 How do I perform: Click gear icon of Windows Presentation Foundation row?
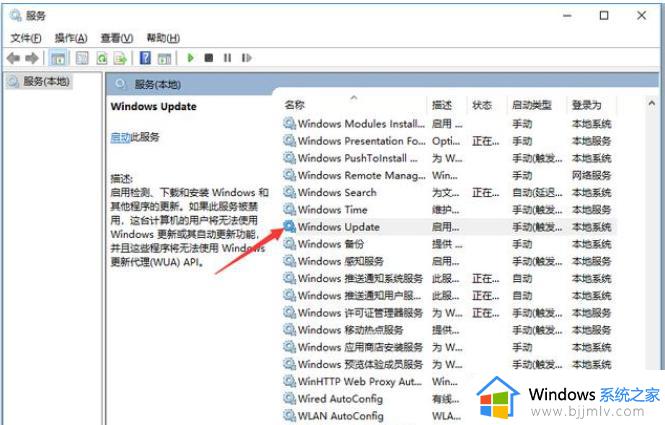(x=290, y=140)
